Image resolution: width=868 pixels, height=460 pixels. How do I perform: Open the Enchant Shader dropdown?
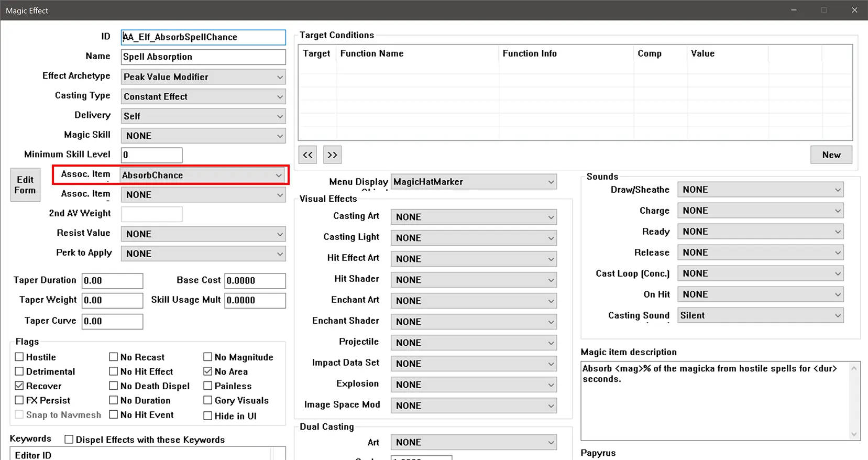tap(474, 322)
